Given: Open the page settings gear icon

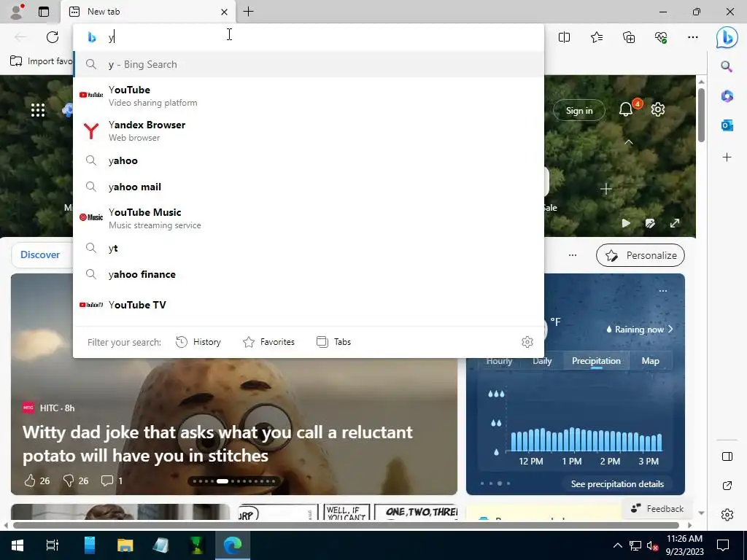Looking at the screenshot, I should pyautogui.click(x=657, y=109).
